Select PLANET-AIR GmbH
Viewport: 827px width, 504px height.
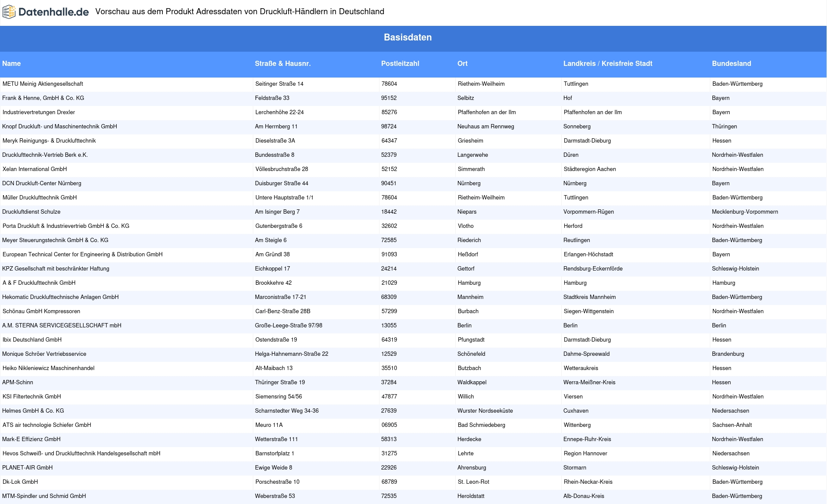[28, 468]
